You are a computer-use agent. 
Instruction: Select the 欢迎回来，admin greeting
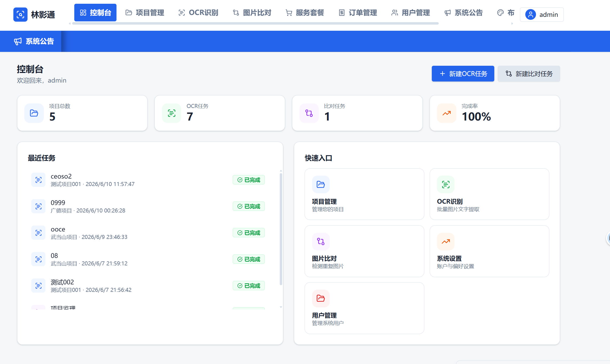click(x=42, y=80)
